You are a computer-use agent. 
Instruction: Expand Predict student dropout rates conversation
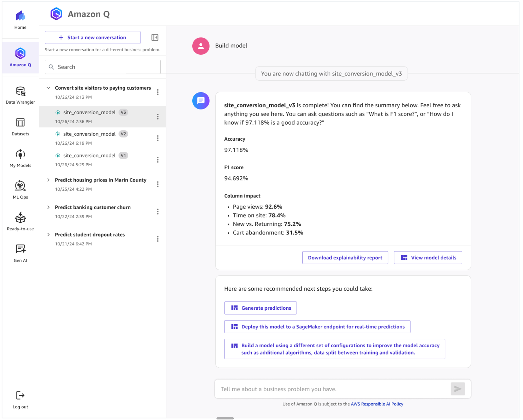coord(48,235)
